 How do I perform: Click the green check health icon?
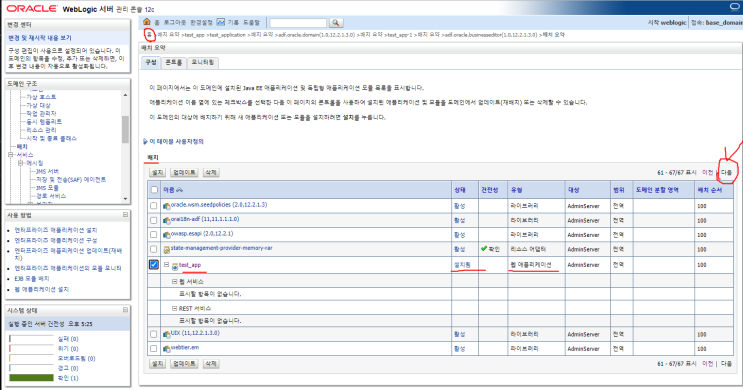click(484, 249)
